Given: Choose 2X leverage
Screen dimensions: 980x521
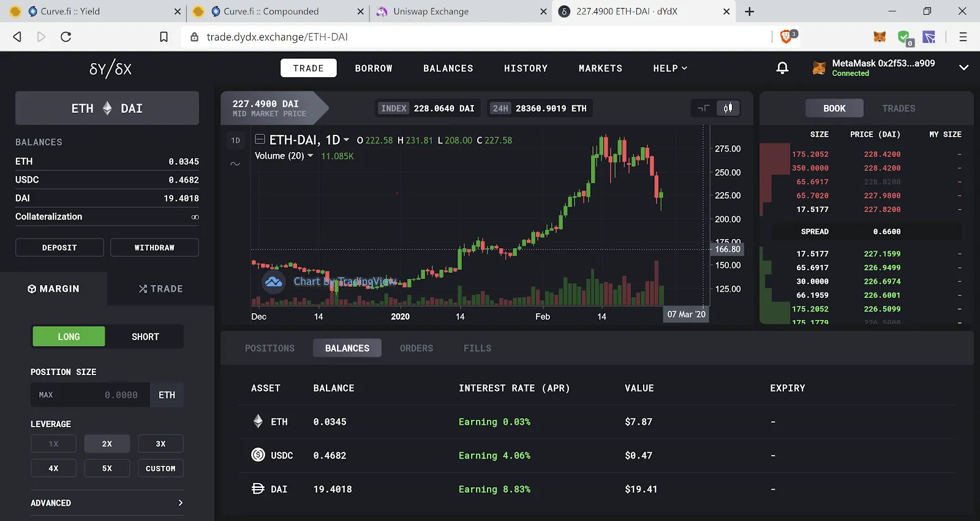Looking at the screenshot, I should coord(107,444).
